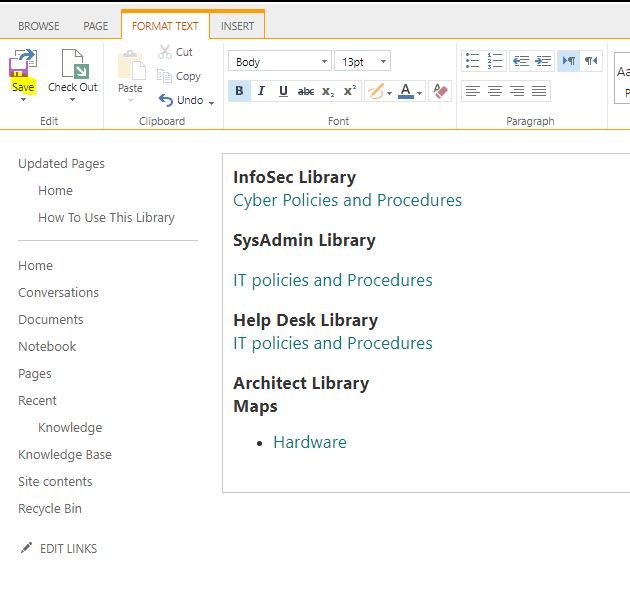Open Documents in the sidebar
The width and height of the screenshot is (630, 609).
[51, 319]
